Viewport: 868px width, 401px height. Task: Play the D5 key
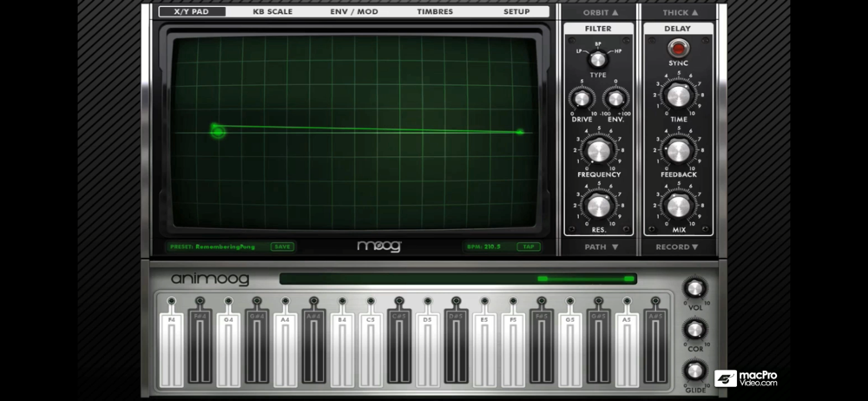click(x=427, y=350)
